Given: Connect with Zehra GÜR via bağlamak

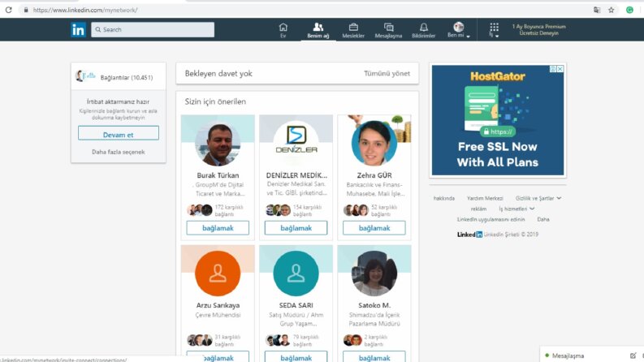Looking at the screenshot, I should tap(374, 228).
